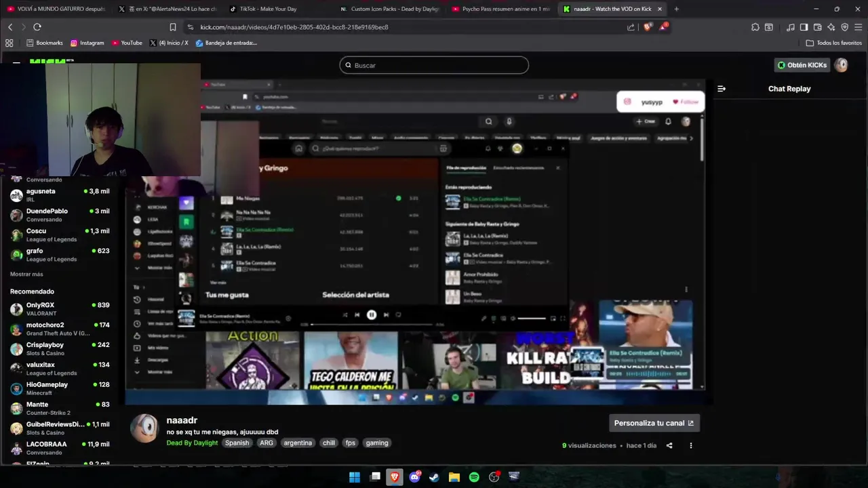Open a new browser tab

[x=676, y=9]
